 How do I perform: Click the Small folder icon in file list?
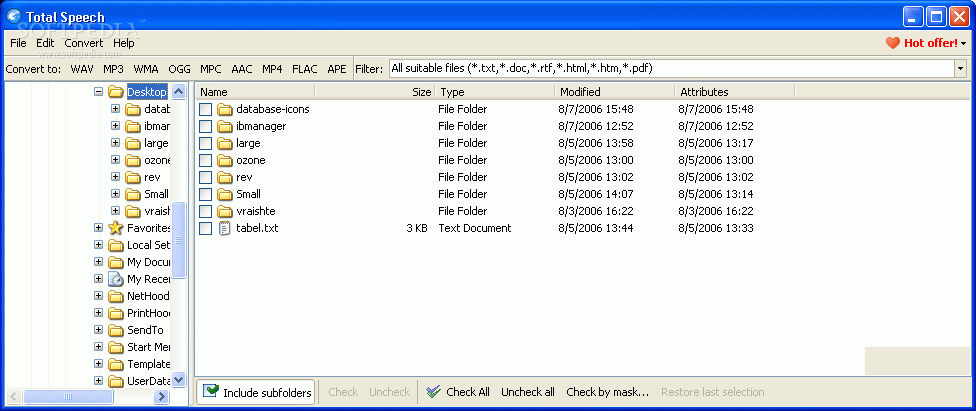225,194
